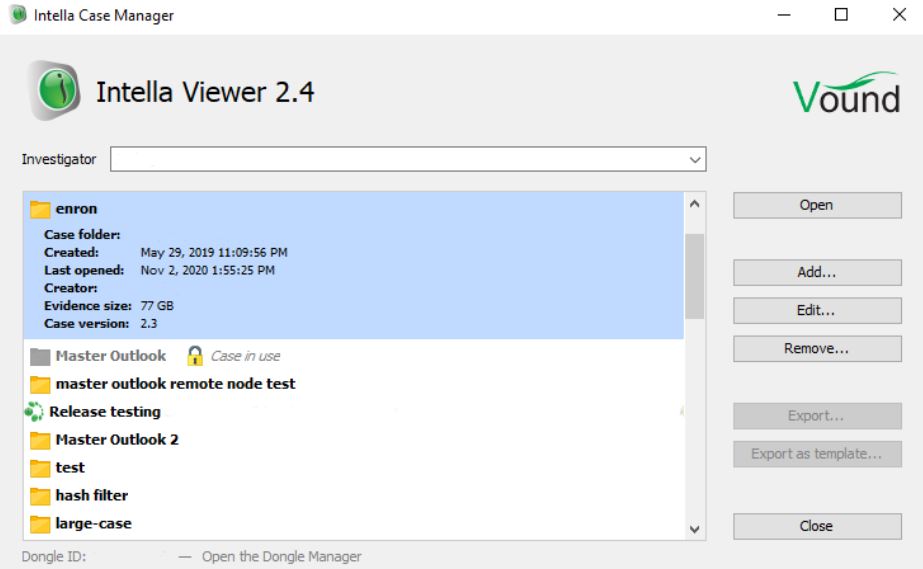
Task: Select the Master Outlook case name
Action: click(x=111, y=356)
